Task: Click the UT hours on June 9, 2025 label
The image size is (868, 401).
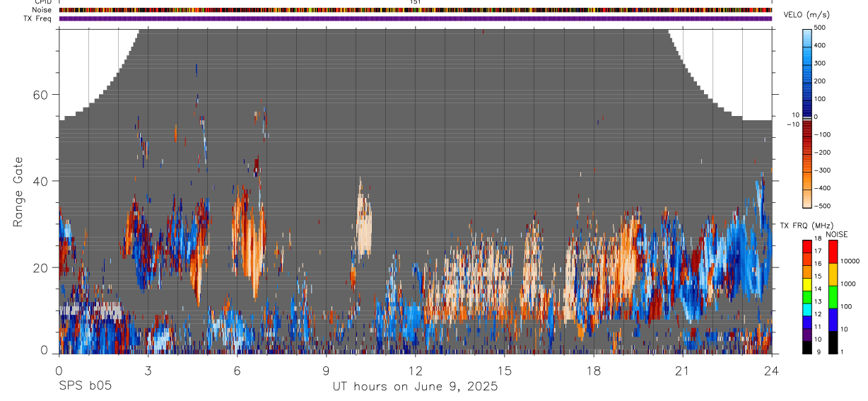Action: [415, 386]
